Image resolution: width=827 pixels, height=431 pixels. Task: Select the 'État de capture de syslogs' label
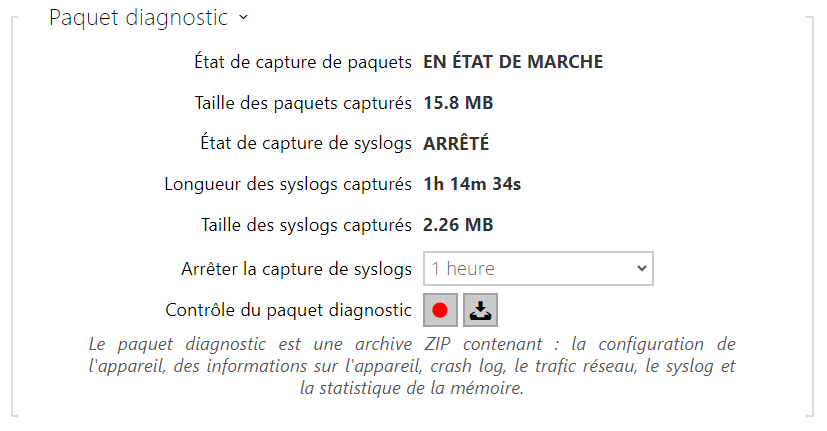click(306, 143)
